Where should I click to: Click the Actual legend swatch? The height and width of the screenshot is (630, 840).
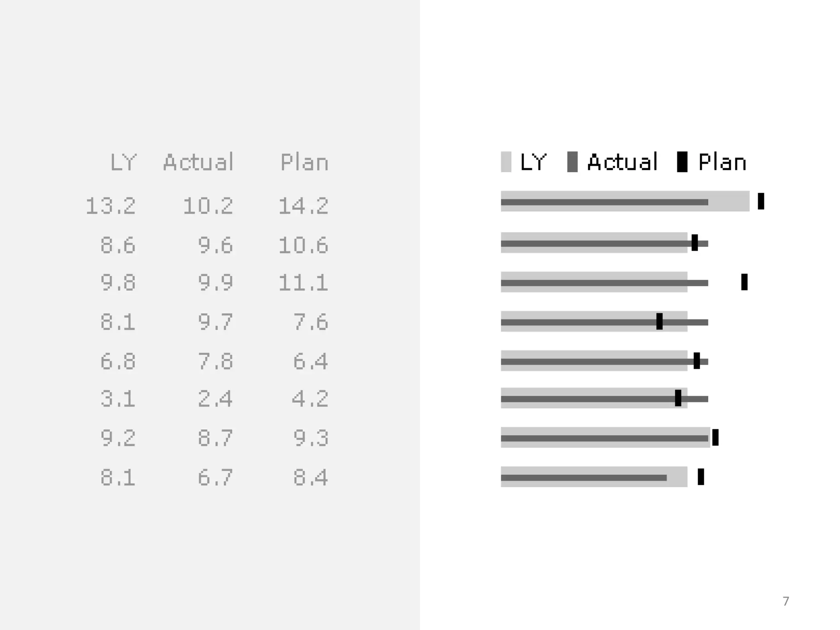[572, 162]
